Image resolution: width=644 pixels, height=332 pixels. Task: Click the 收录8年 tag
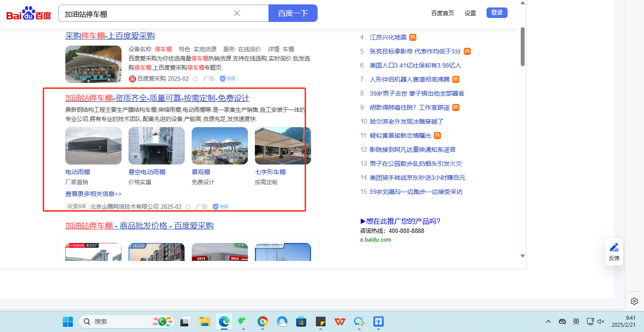(77, 207)
